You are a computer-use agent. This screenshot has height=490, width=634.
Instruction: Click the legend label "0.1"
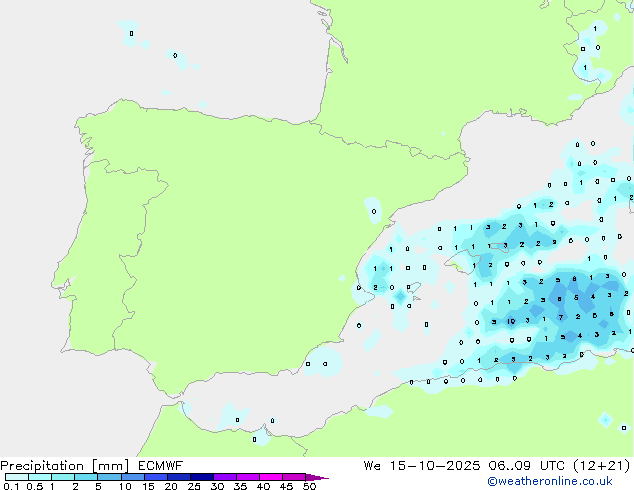pyautogui.click(x=11, y=486)
